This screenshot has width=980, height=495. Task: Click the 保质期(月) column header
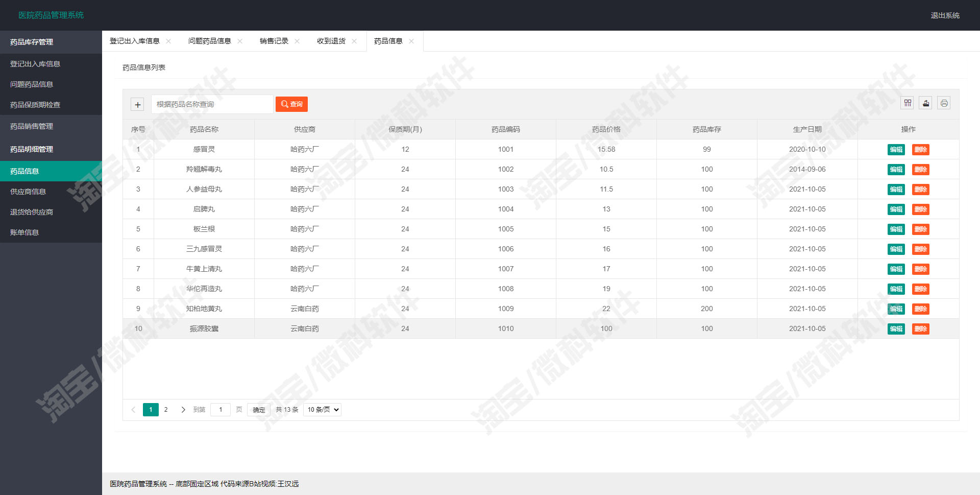[405, 129]
